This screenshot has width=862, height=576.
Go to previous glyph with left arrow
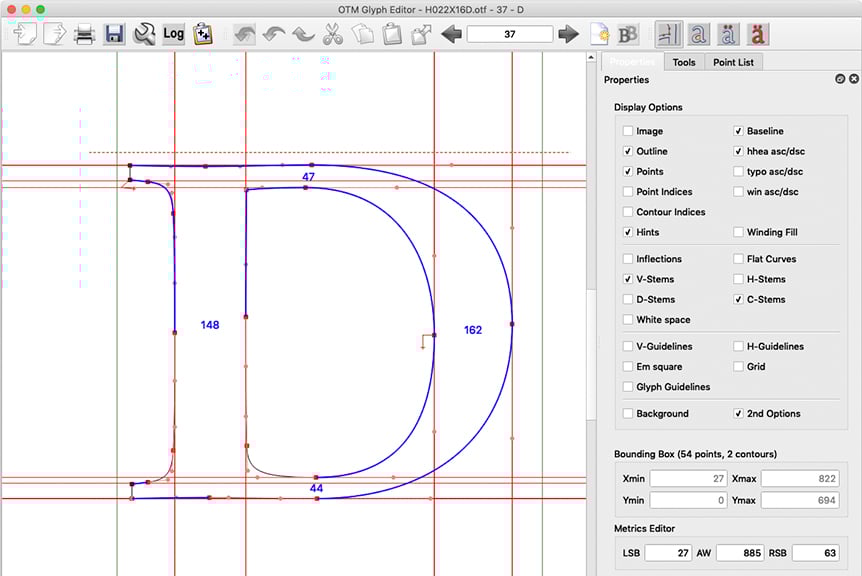(451, 34)
